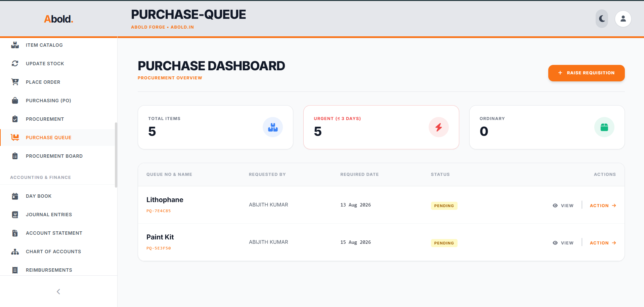644x307 pixels.
Task: Click the required date 13 Aug 2026
Action: tap(355, 205)
